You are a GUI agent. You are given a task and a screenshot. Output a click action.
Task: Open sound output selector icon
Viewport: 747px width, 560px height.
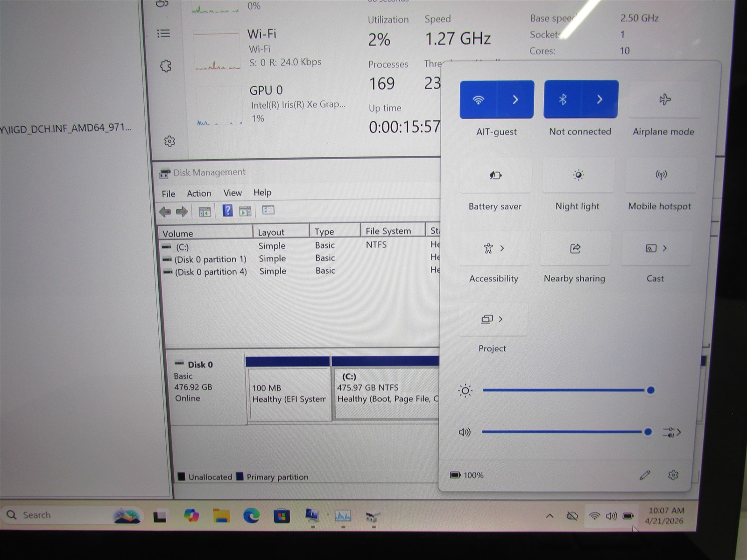[x=671, y=433]
